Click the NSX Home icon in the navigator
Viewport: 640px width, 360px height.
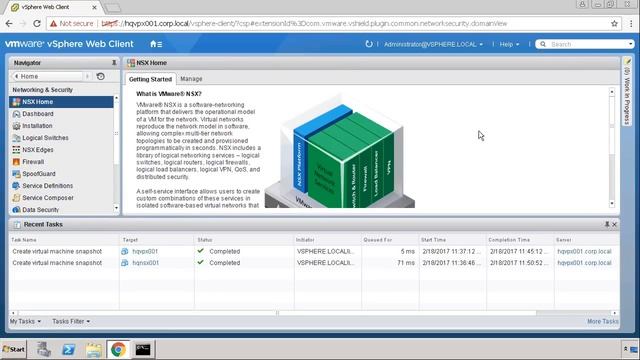click(x=16, y=102)
